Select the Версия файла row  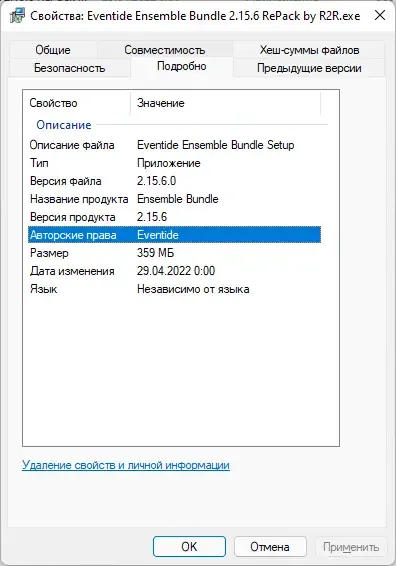174,181
